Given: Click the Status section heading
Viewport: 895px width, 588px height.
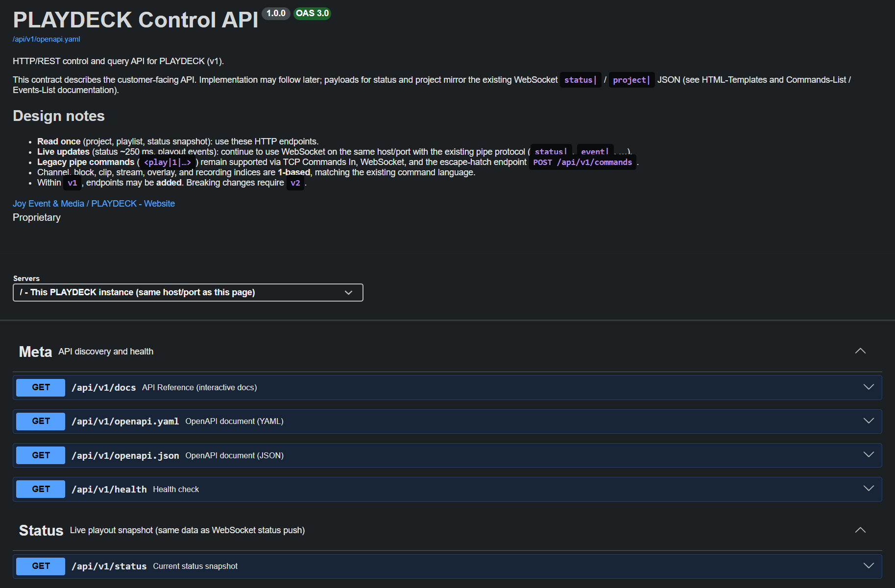Looking at the screenshot, I should (x=41, y=531).
